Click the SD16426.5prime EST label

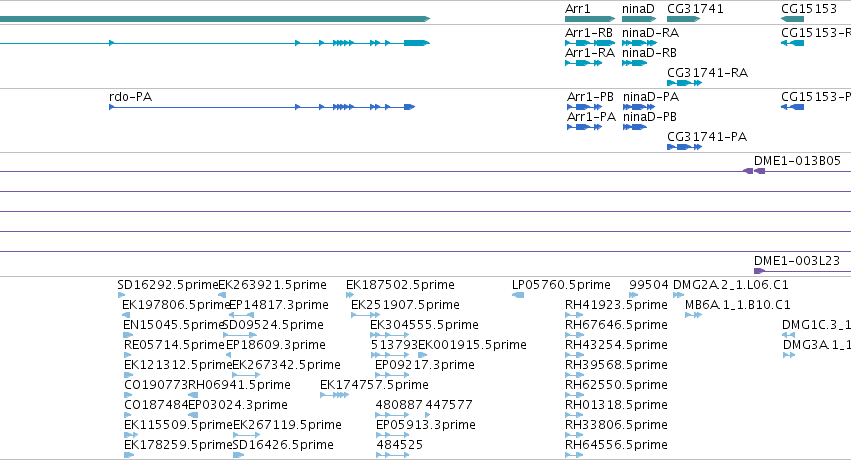pos(283,445)
